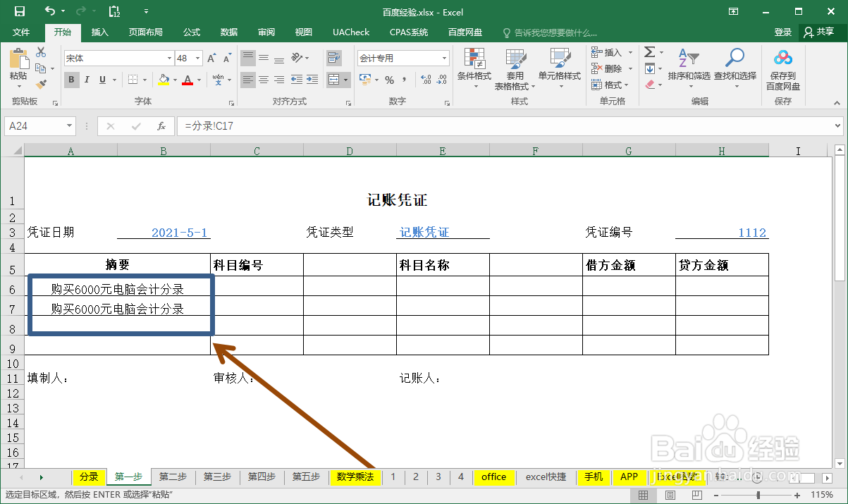Apply comma style separator

click(405, 80)
